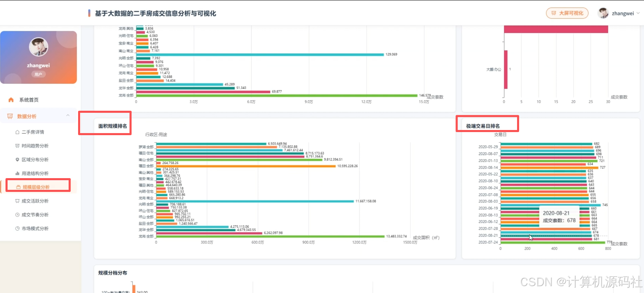
Task: Click the 极端交易日排名 chart title
Action: coord(483,126)
